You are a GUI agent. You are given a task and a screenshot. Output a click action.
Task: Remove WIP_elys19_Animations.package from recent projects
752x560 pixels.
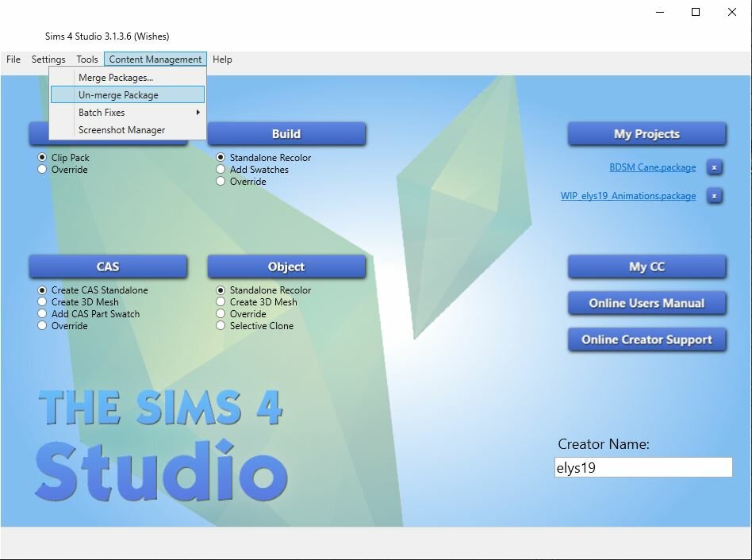714,196
